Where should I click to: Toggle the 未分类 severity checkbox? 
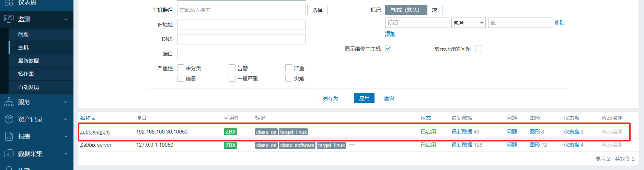181,68
